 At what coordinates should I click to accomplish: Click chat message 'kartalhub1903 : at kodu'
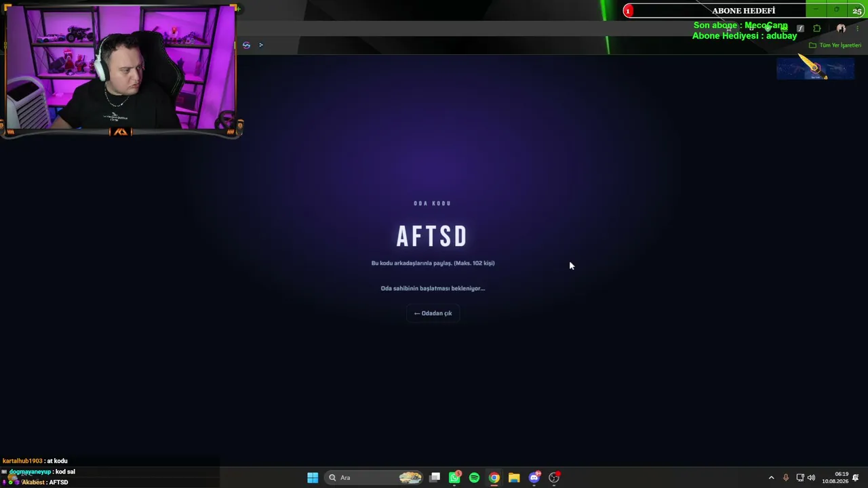point(35,461)
